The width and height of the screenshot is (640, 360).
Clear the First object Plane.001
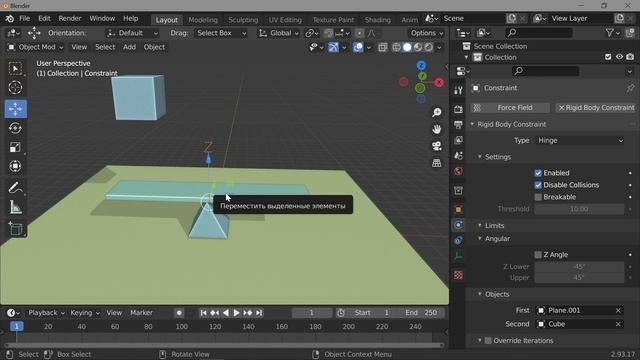tap(618, 311)
